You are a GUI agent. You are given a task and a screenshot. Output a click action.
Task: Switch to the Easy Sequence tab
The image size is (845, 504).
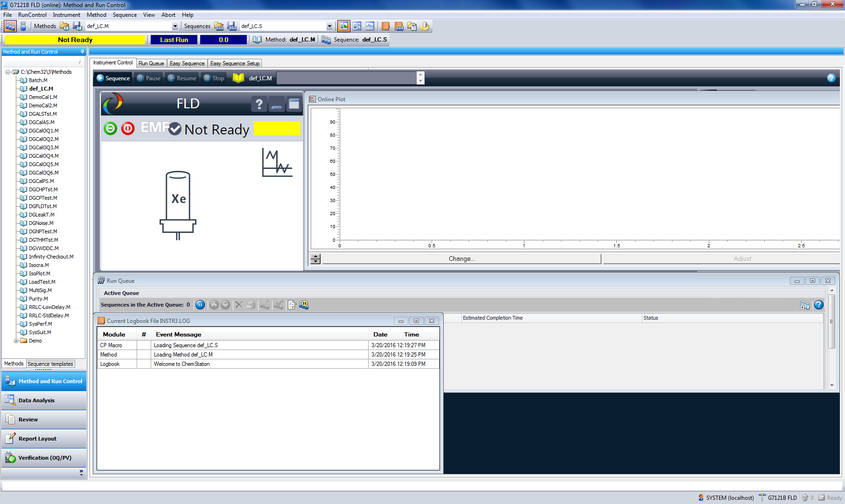point(187,63)
